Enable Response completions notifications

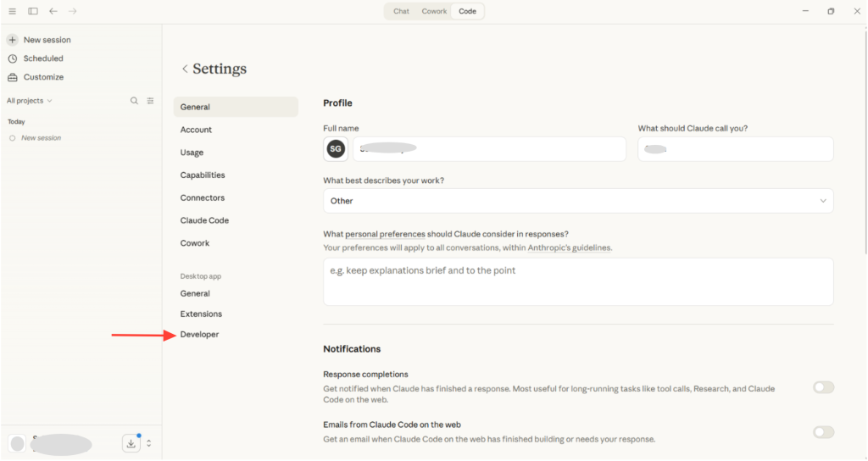[x=823, y=387]
